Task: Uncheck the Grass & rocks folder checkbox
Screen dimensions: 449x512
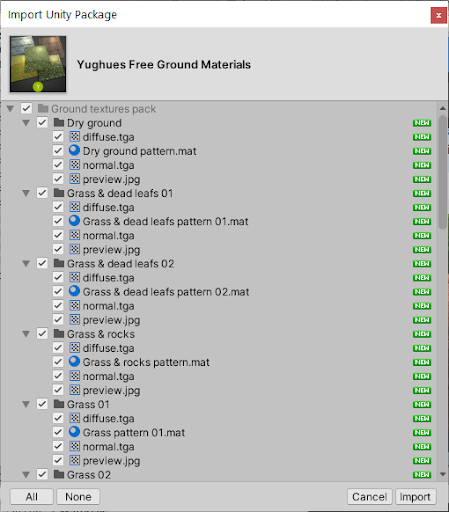Action: coord(42,334)
